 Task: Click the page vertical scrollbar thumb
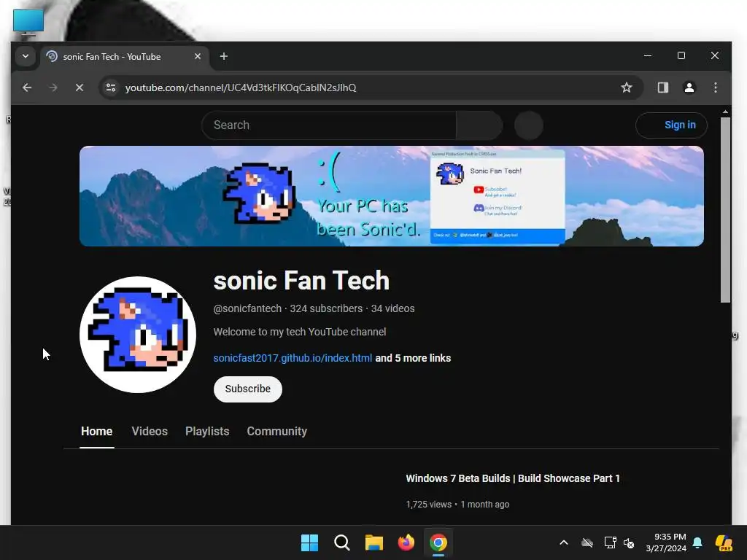pos(725,209)
